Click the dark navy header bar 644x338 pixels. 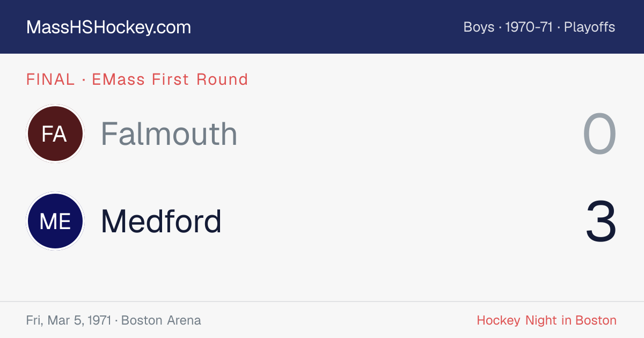pyautogui.click(x=322, y=27)
